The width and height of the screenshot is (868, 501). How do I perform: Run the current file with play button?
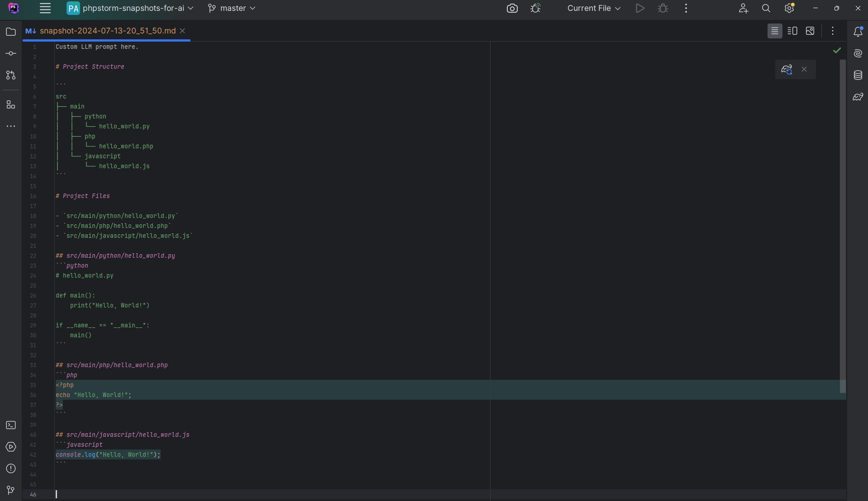[x=639, y=8]
